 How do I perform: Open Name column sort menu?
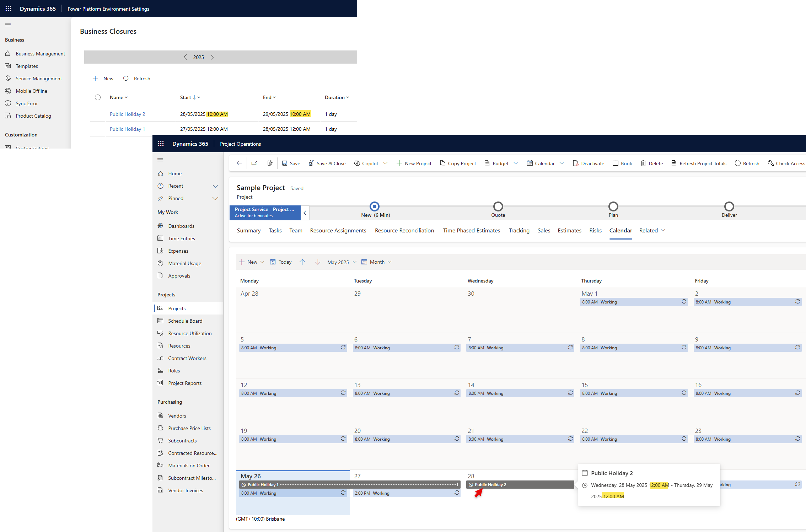(119, 97)
